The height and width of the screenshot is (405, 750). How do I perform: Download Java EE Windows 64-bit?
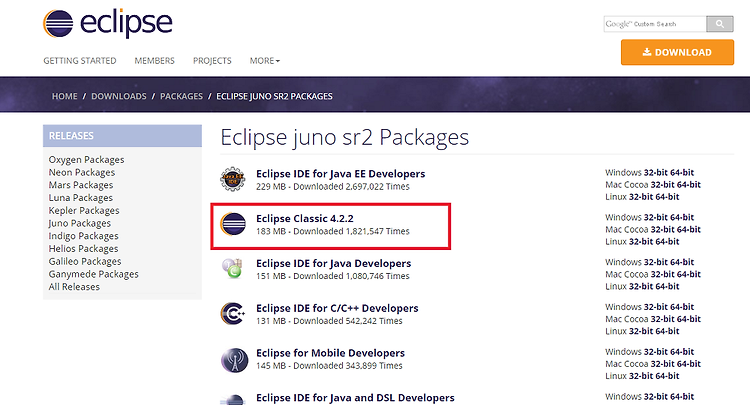[x=682, y=173]
